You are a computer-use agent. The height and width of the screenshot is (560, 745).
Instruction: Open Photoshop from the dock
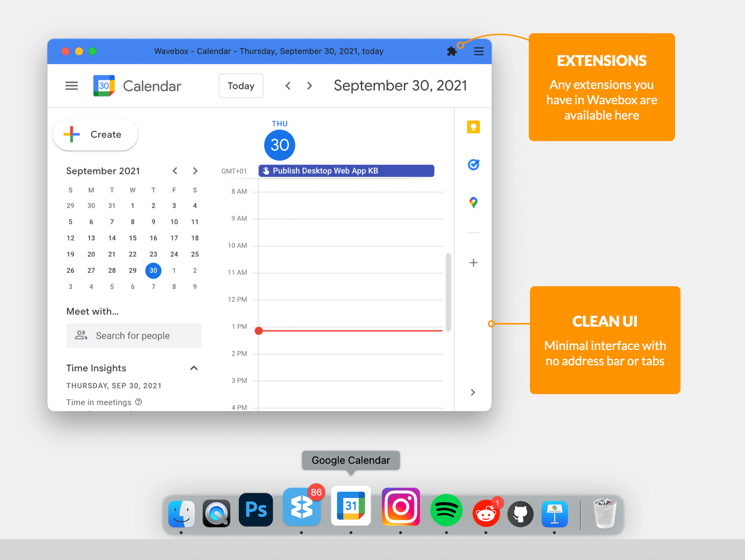(x=256, y=510)
